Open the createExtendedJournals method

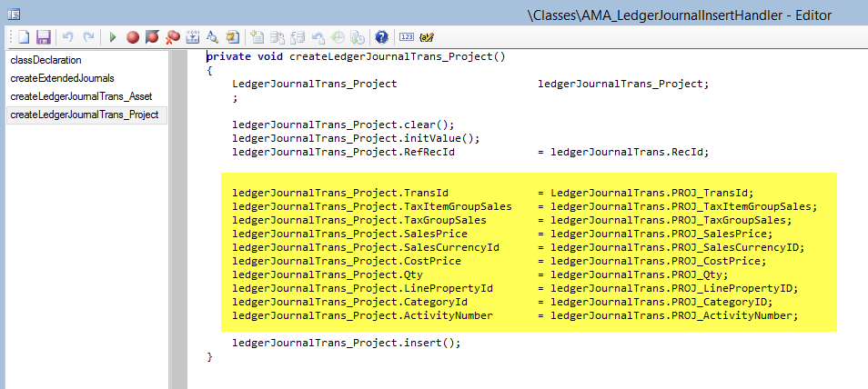pyautogui.click(x=62, y=78)
